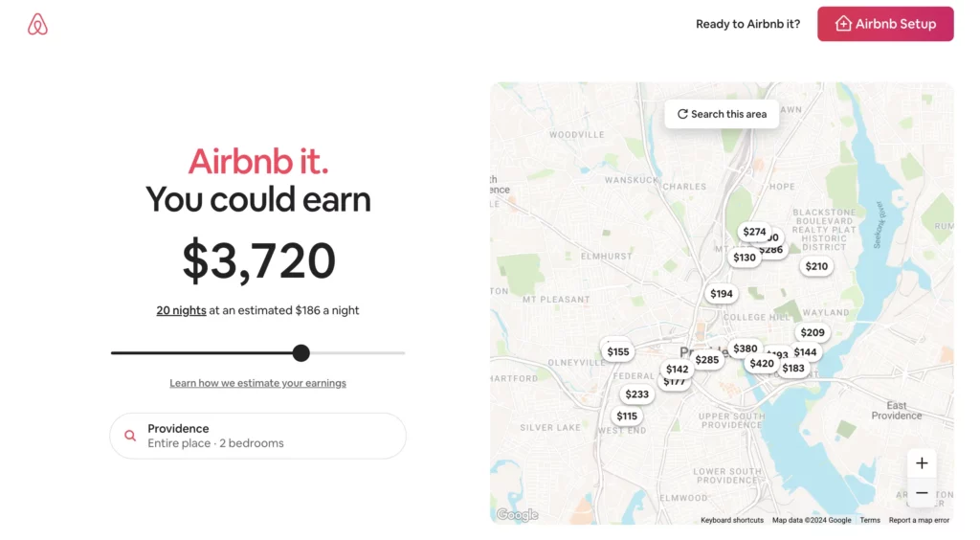Click Report a map error
980x540 pixels.
click(919, 520)
